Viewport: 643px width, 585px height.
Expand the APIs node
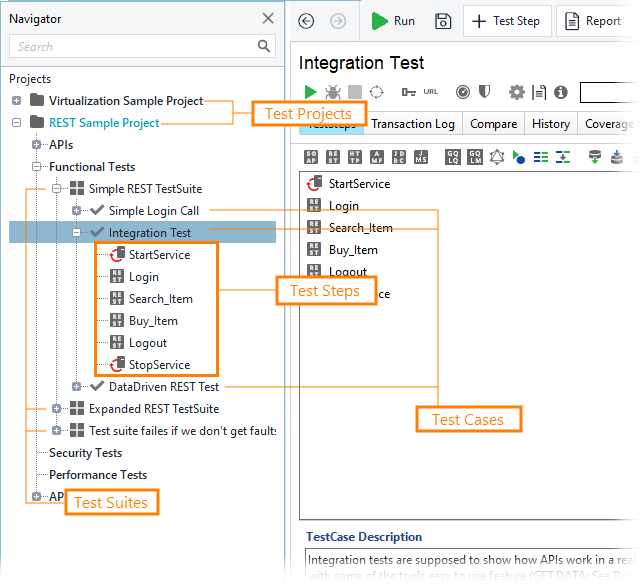[36, 144]
